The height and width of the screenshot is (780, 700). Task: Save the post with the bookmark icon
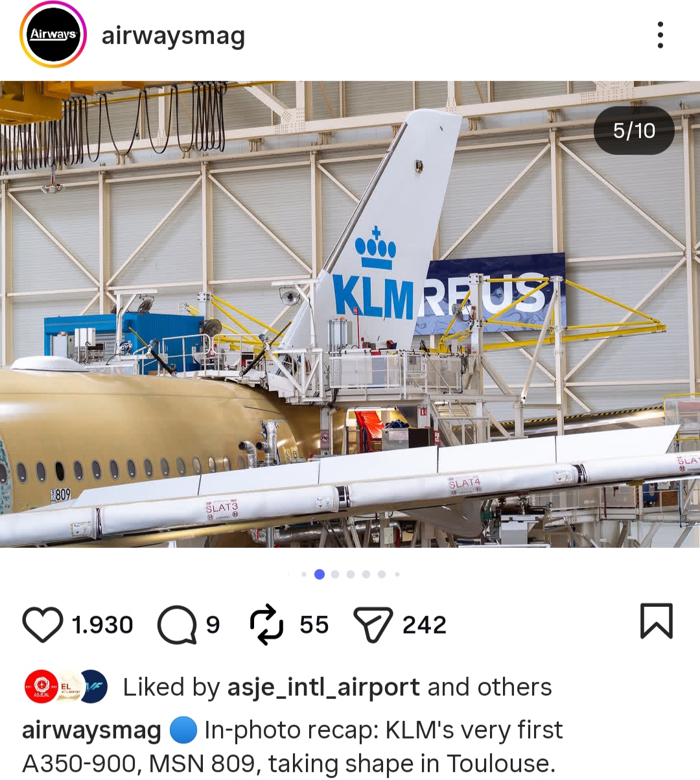(x=657, y=621)
